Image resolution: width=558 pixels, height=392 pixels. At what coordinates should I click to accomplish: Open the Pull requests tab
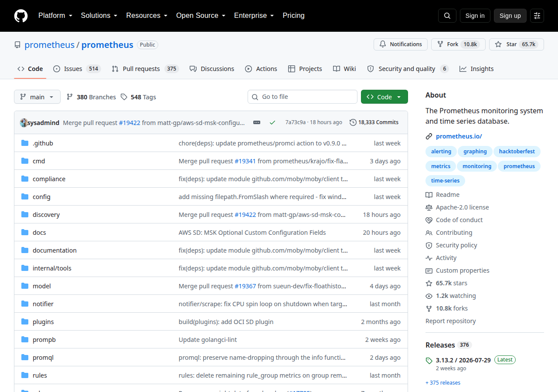point(145,69)
